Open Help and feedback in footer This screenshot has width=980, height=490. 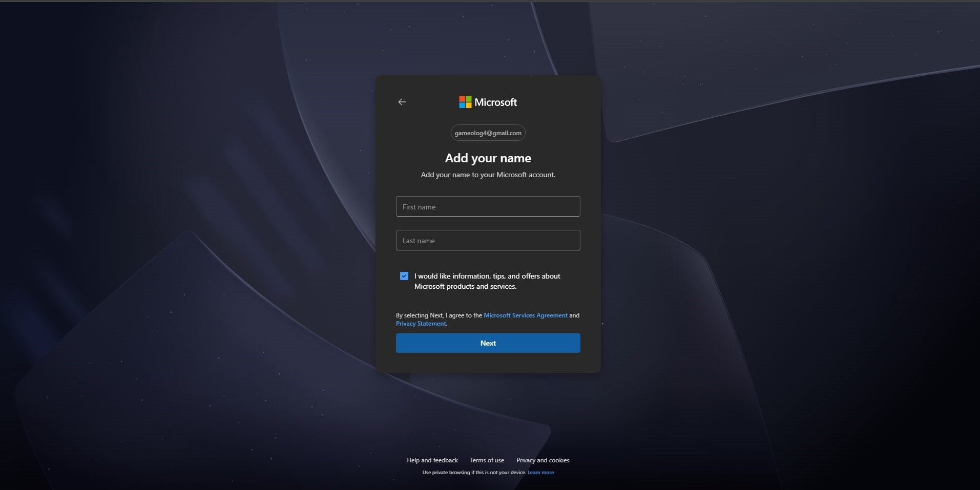click(432, 460)
